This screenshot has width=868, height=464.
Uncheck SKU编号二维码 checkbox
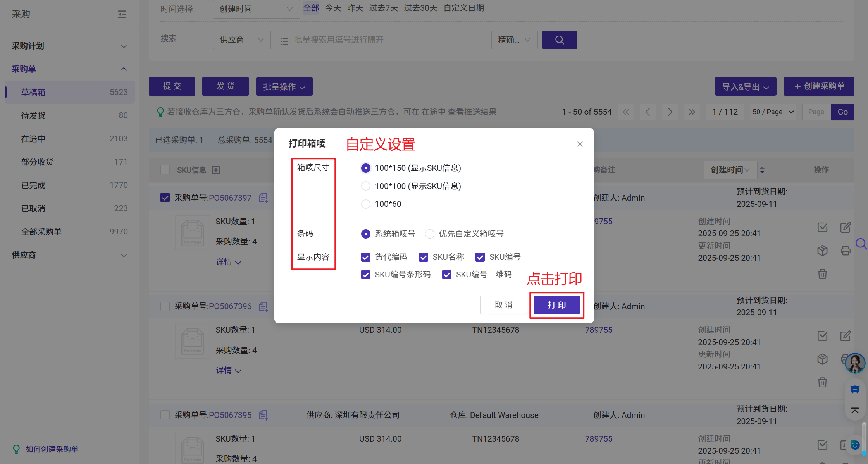446,275
